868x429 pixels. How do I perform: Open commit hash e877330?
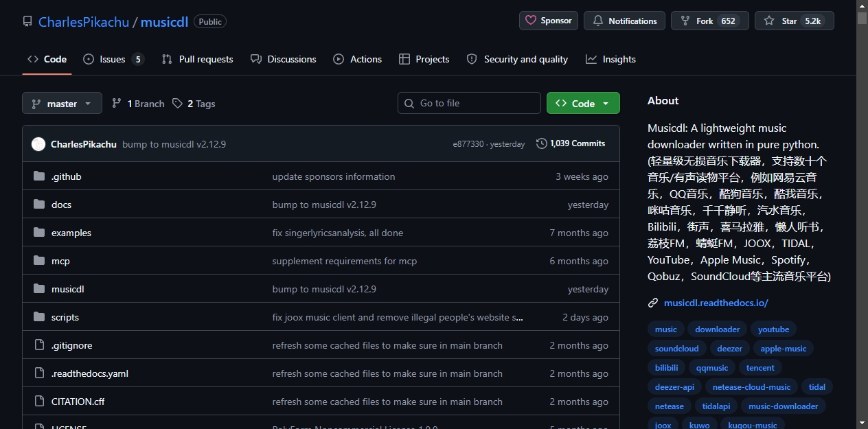pyautogui.click(x=468, y=144)
